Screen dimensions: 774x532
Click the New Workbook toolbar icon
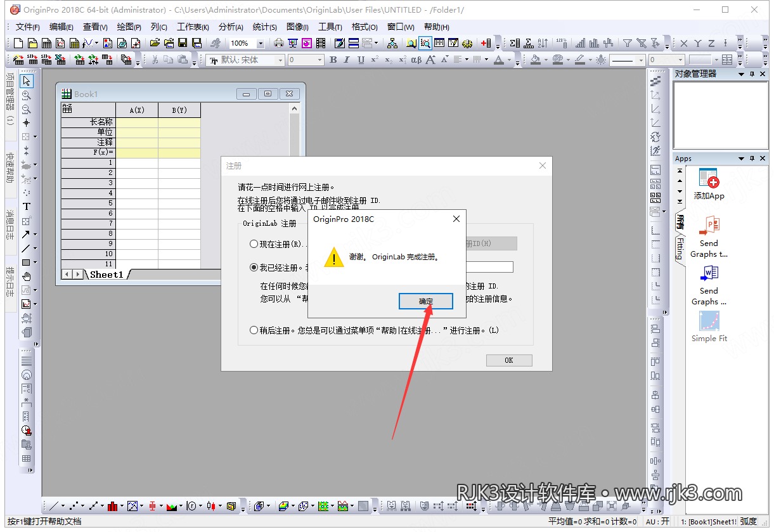pyautogui.click(x=46, y=43)
